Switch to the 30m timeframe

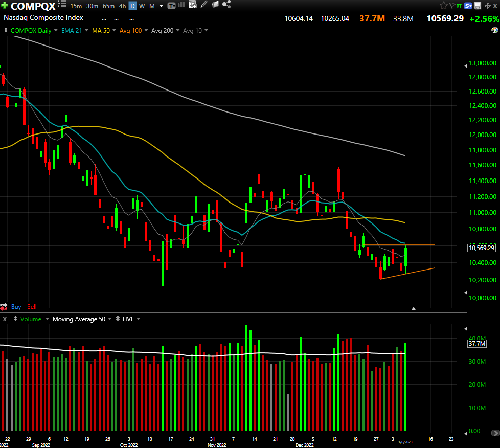(x=92, y=6)
